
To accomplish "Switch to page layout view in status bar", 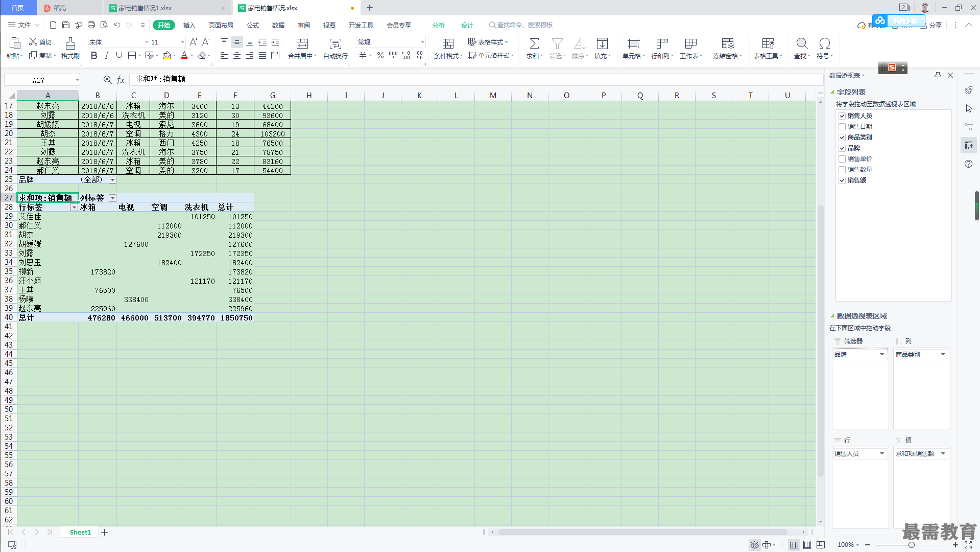I will 807,545.
